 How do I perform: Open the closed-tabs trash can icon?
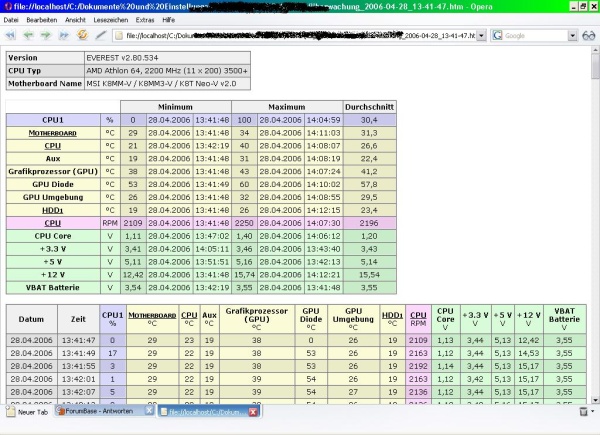[x=583, y=411]
